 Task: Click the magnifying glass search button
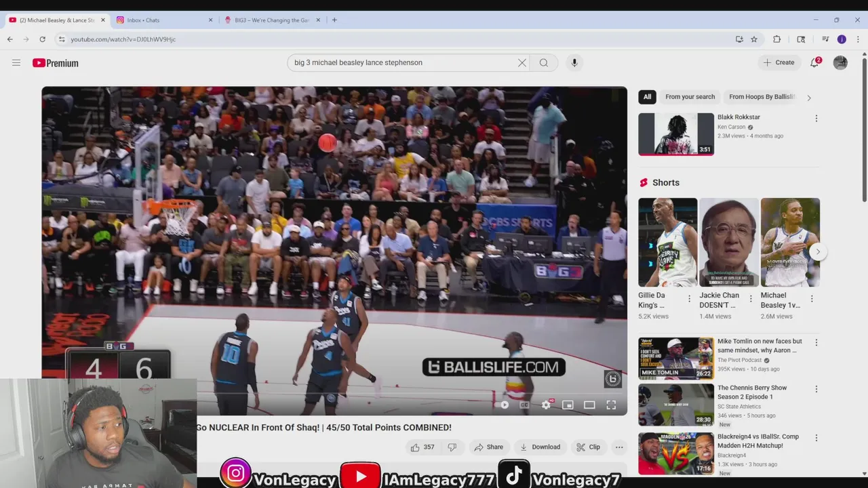(x=544, y=63)
